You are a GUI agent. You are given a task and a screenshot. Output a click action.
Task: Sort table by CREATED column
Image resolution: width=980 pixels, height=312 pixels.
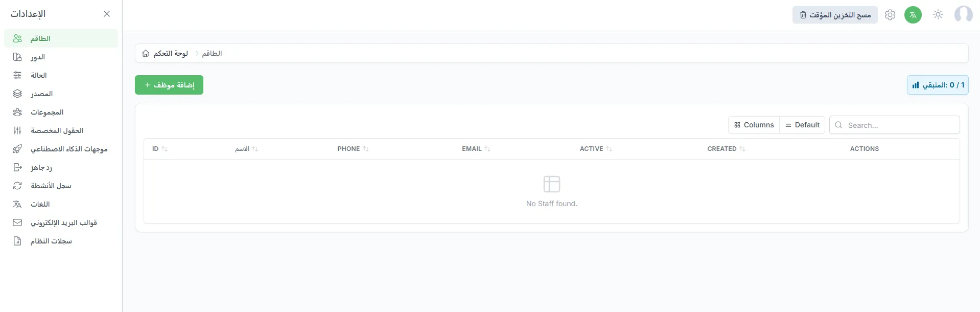726,149
